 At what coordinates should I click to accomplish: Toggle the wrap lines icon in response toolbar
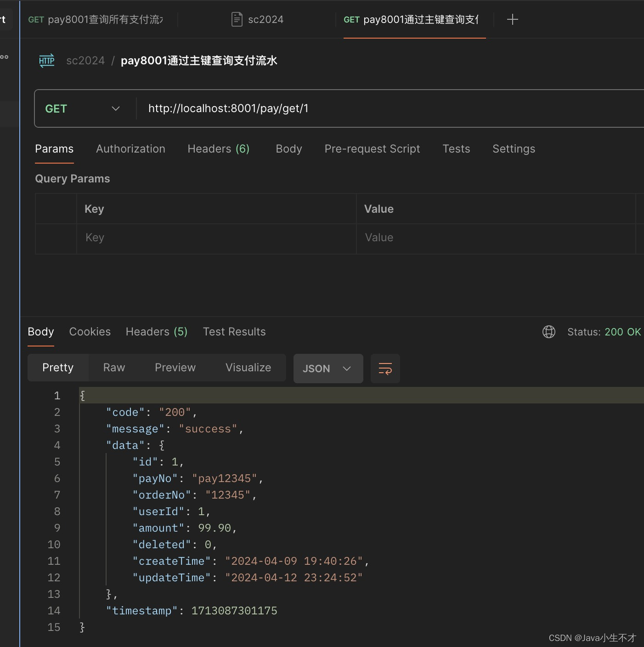click(385, 369)
